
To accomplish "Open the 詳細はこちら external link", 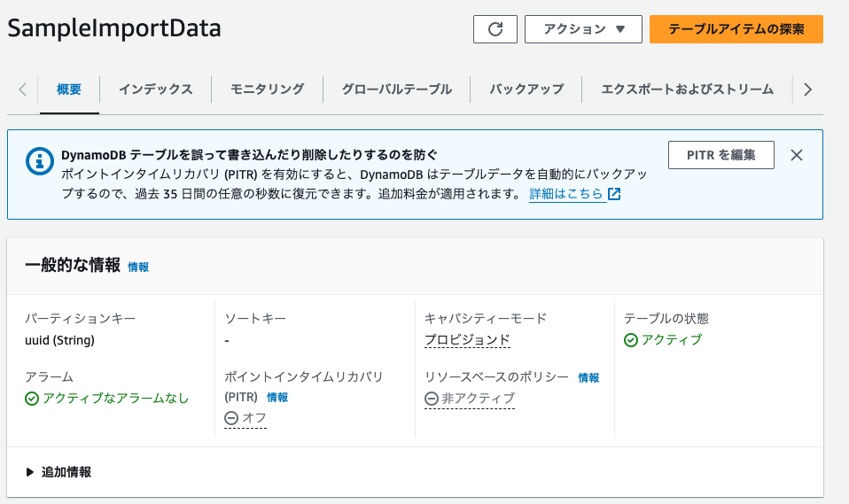I will point(574,194).
